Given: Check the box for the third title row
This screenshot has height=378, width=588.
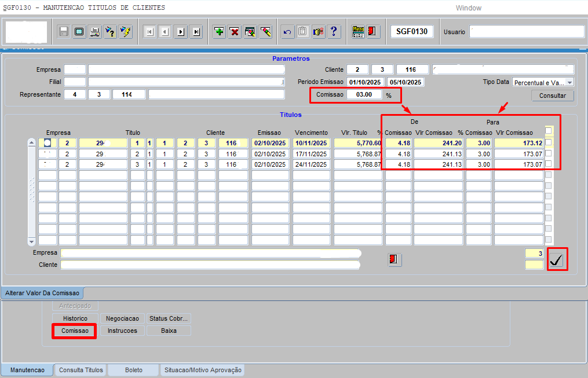Looking at the screenshot, I should 549,164.
